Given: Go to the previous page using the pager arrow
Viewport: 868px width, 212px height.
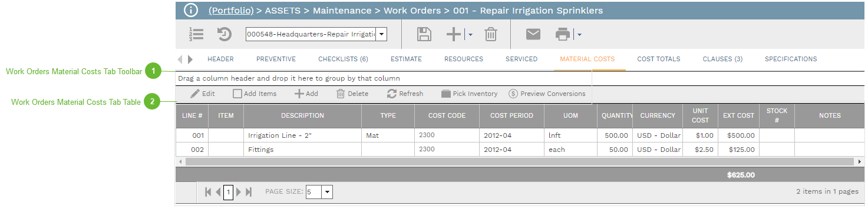Looking at the screenshot, I should coord(218,192).
